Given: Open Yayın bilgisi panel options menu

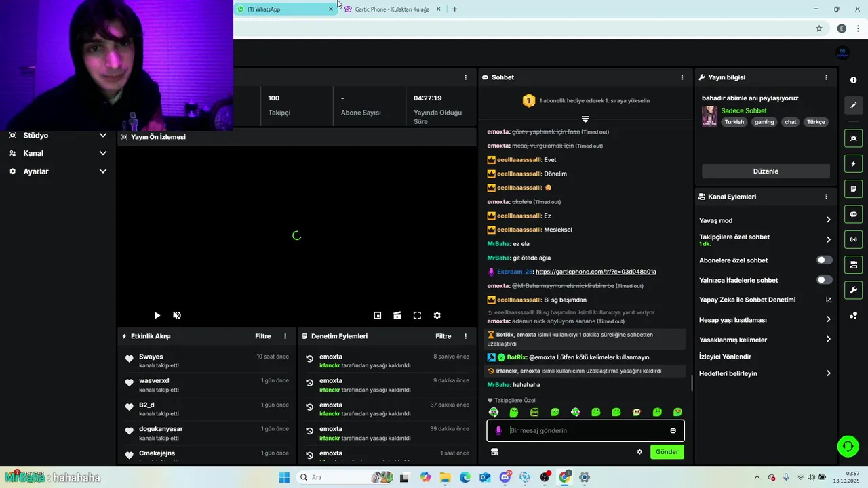Looking at the screenshot, I should click(826, 77).
